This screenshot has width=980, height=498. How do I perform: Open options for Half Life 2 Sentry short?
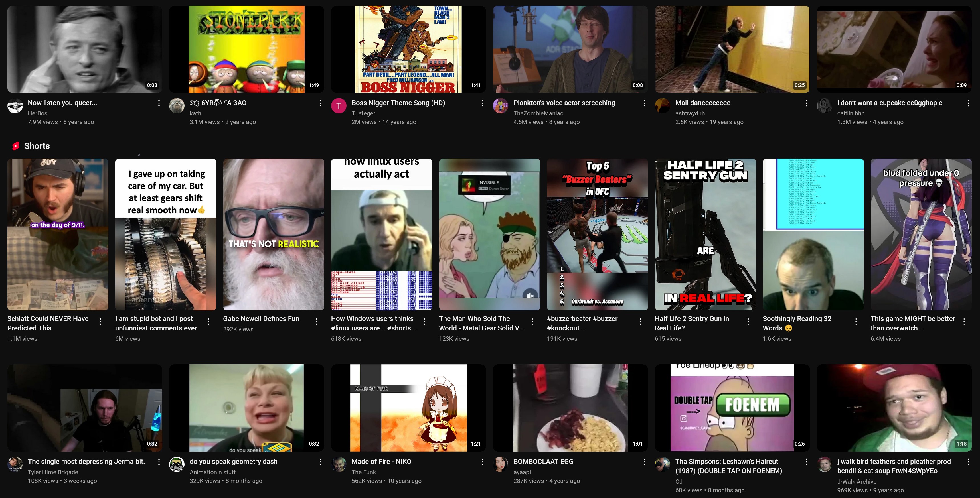pyautogui.click(x=748, y=322)
